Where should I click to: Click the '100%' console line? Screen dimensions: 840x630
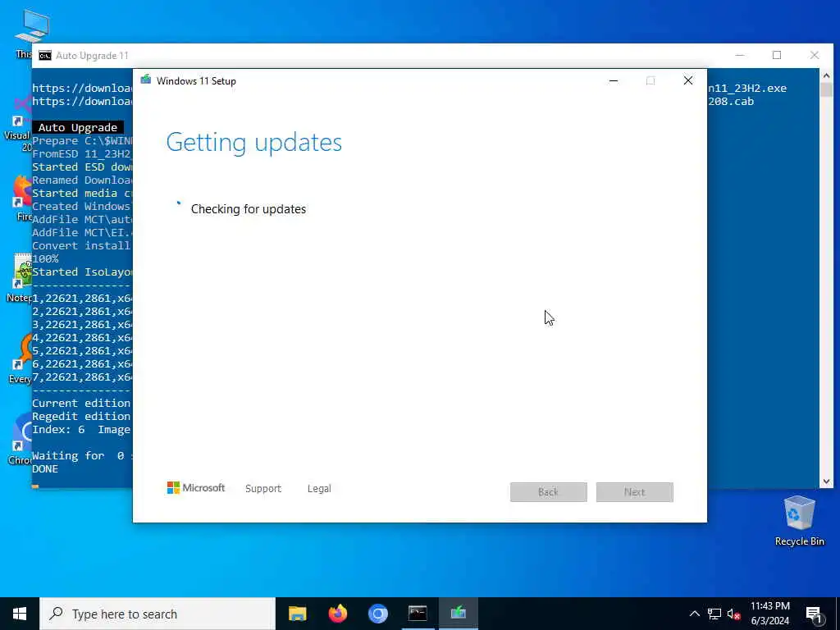pyautogui.click(x=45, y=258)
